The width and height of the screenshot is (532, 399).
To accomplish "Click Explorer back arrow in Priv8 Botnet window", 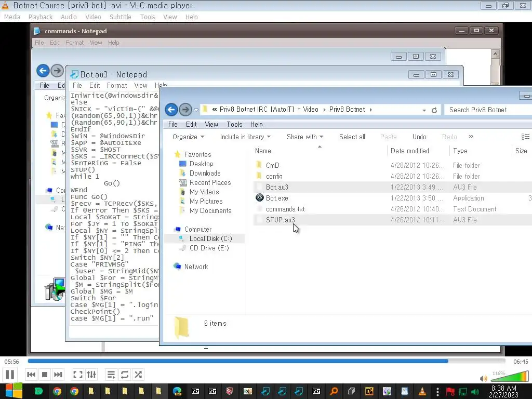I will pyautogui.click(x=171, y=110).
